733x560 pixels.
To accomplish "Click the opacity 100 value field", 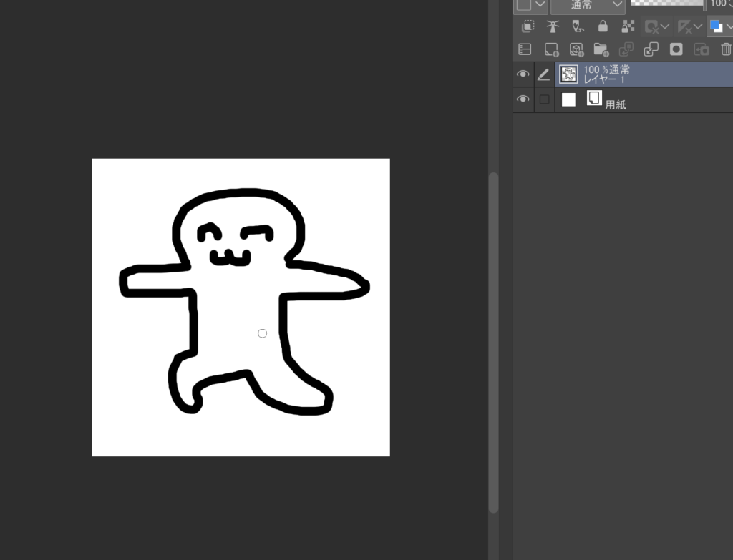I will 720,4.
